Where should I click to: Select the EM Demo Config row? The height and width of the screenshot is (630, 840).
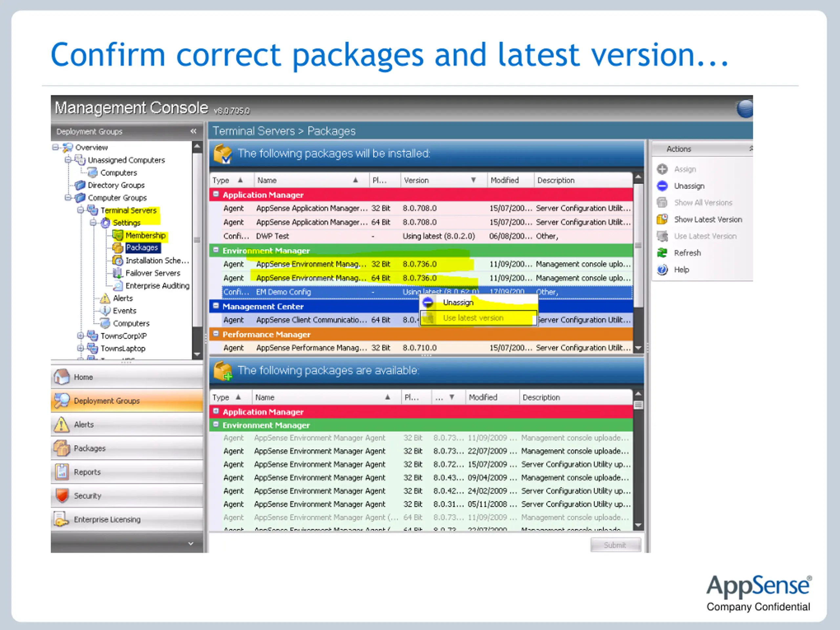(x=427, y=292)
